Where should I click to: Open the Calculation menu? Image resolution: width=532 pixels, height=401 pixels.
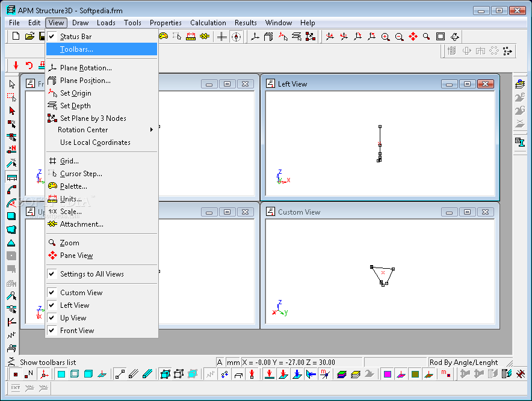click(208, 23)
